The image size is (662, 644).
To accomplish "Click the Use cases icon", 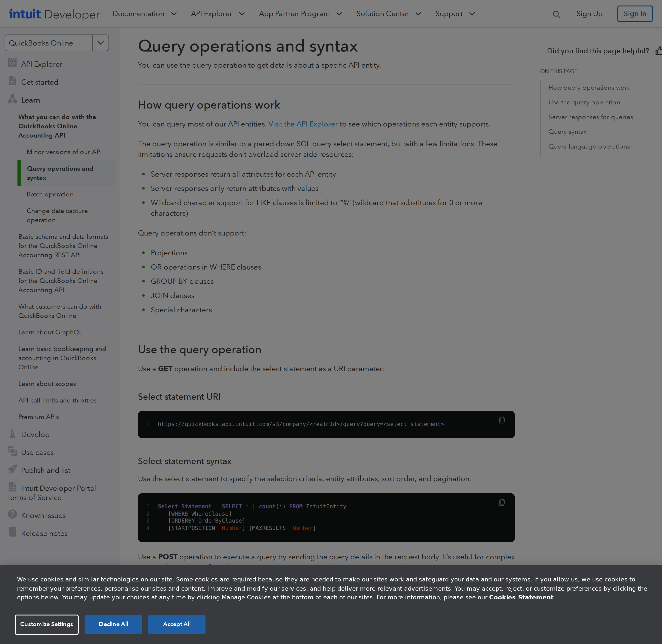I will point(12,451).
